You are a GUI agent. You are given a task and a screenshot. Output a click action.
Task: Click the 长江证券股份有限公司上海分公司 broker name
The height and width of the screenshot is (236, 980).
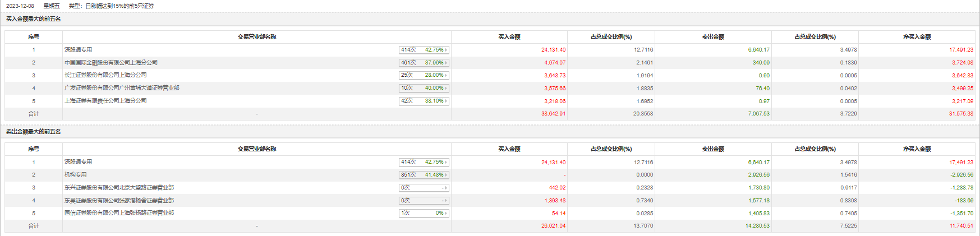click(105, 75)
